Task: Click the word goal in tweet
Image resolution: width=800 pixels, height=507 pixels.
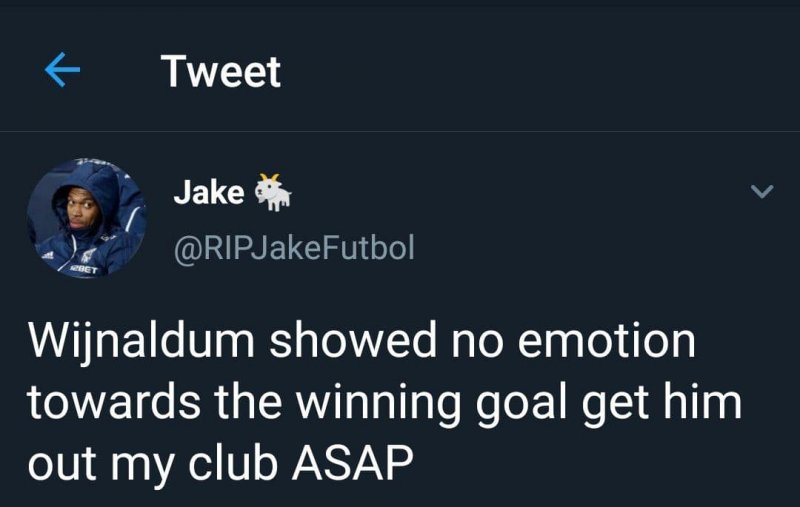Action: pos(539,401)
